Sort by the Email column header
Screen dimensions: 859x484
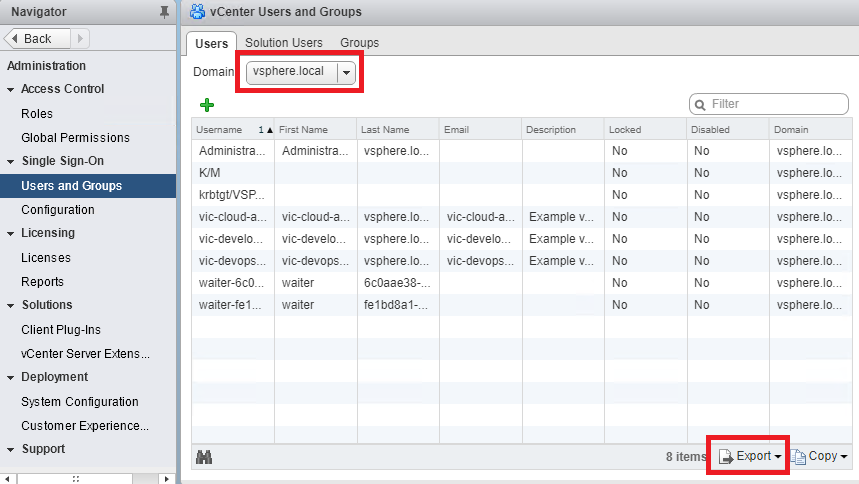[480, 129]
